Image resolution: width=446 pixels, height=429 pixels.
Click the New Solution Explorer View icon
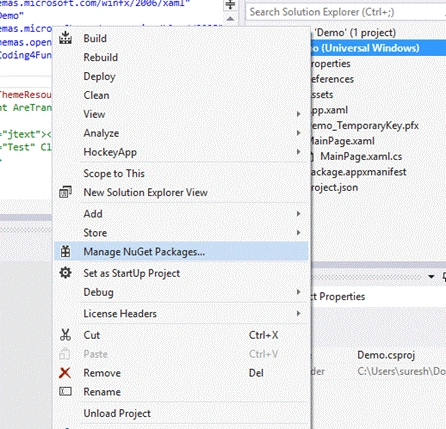(x=65, y=192)
